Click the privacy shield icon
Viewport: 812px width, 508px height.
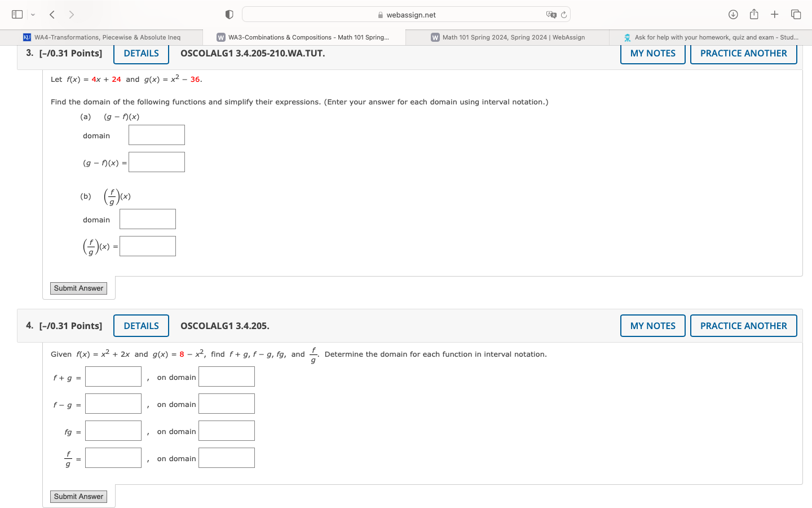click(x=229, y=15)
